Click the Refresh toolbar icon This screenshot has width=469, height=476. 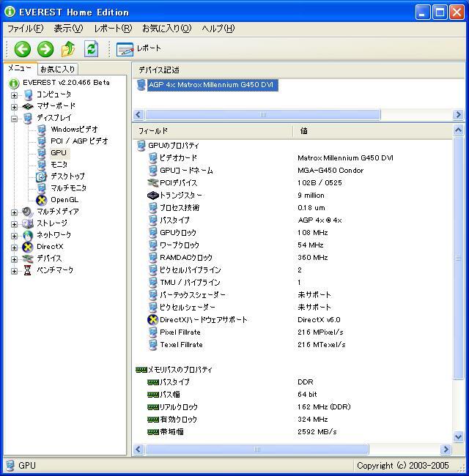click(x=91, y=49)
